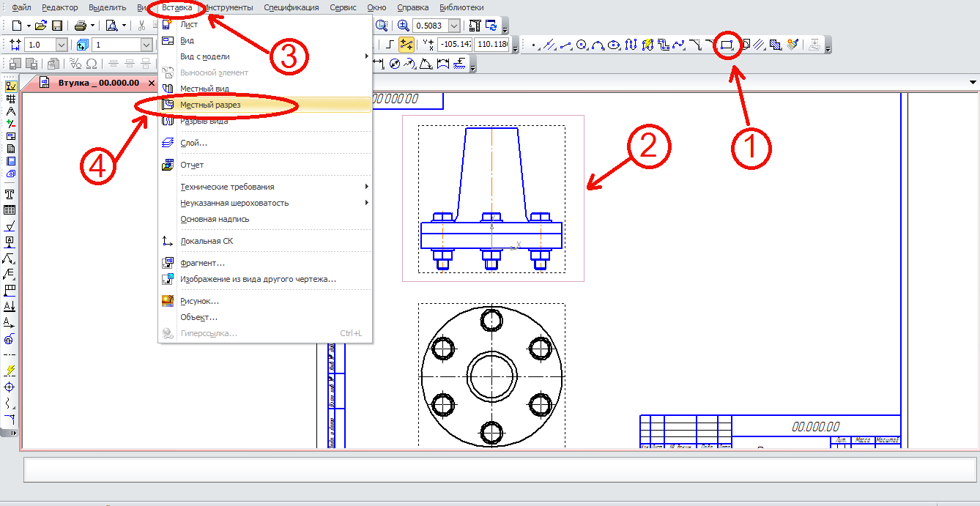The image size is (980, 506).
Task: Close the 'Втулка _ 00.000.00' tab
Action: (152, 83)
